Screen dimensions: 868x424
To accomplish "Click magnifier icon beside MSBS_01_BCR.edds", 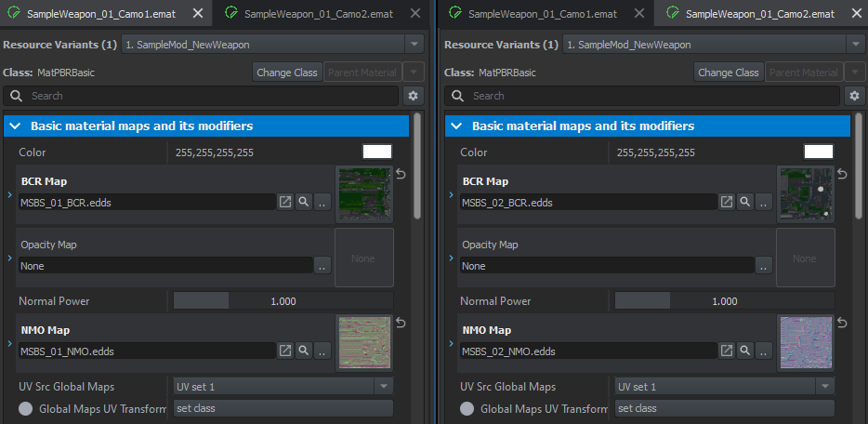I will pyautogui.click(x=303, y=202).
